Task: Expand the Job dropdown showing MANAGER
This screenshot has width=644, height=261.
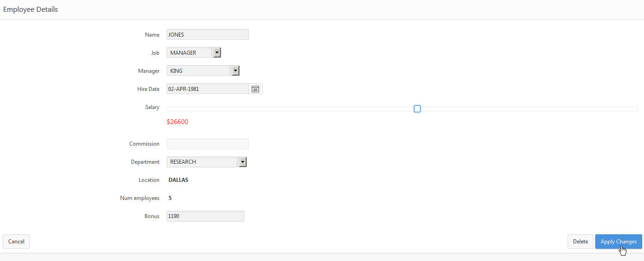Action: click(x=217, y=53)
